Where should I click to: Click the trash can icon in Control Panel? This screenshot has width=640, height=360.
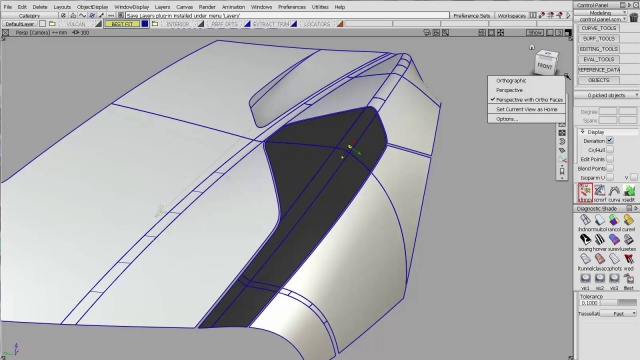(x=634, y=17)
